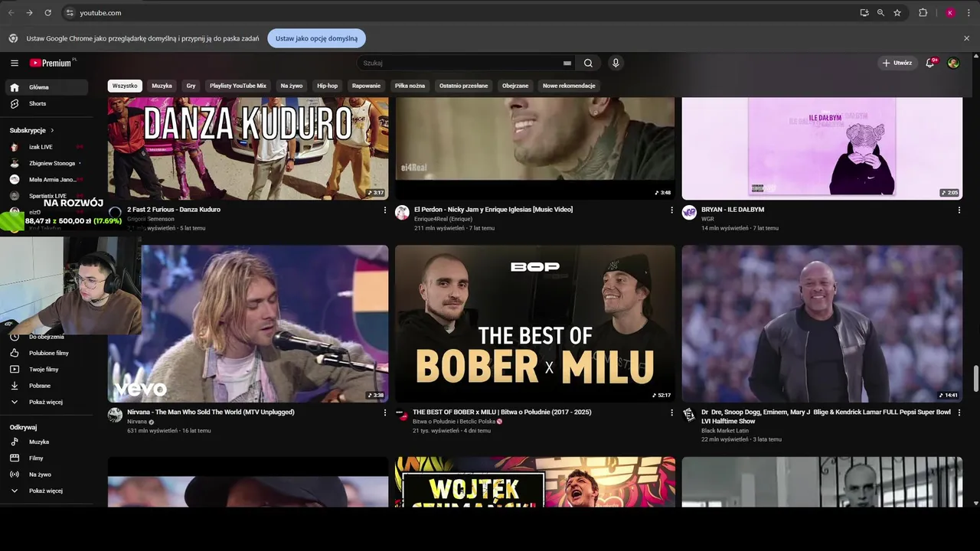Open the Chrome extensions puzzle icon

point(923,13)
